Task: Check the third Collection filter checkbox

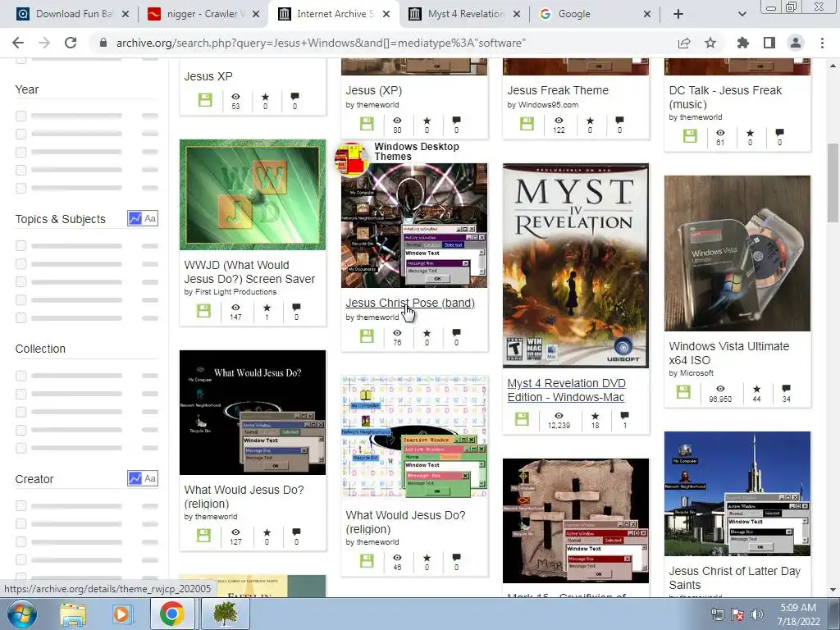Action: click(21, 412)
